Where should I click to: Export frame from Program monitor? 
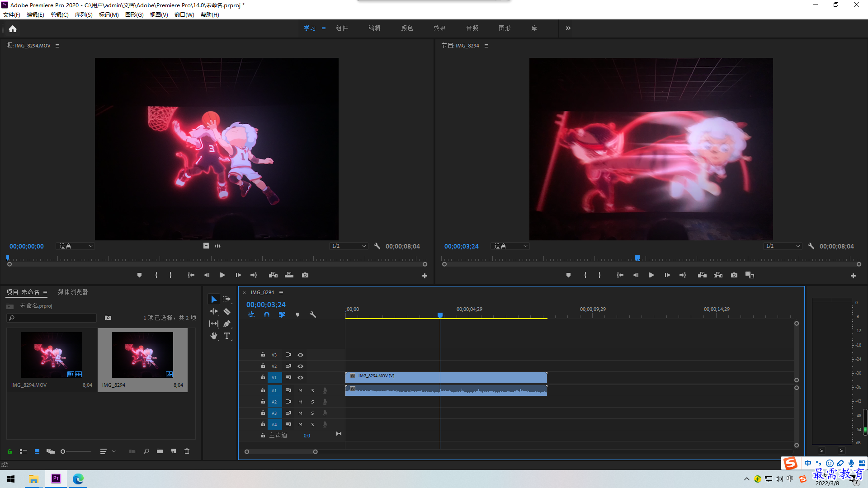[734, 275]
